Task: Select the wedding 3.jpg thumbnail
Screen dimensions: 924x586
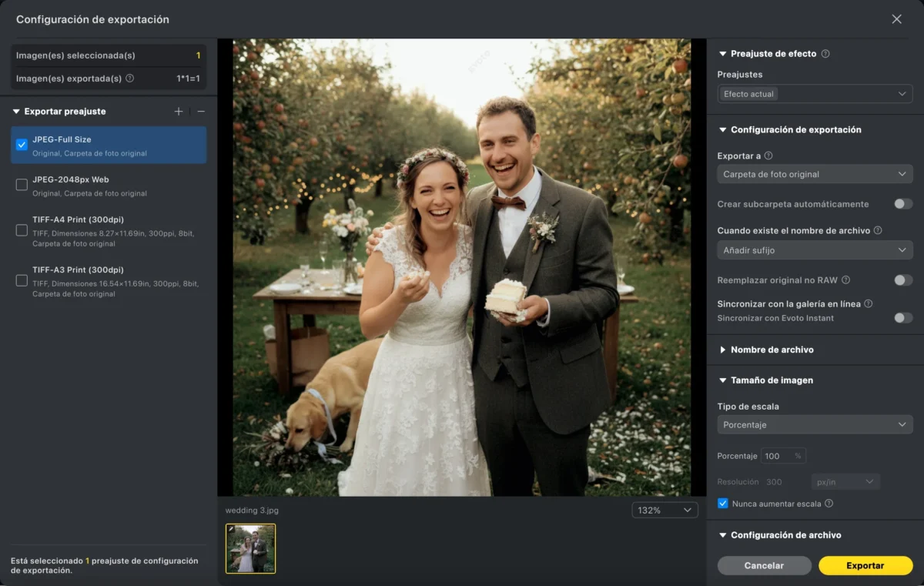Action: [250, 548]
